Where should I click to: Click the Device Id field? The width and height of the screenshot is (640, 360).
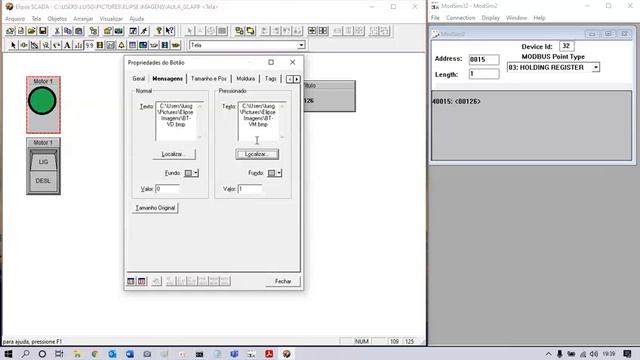coord(567,46)
